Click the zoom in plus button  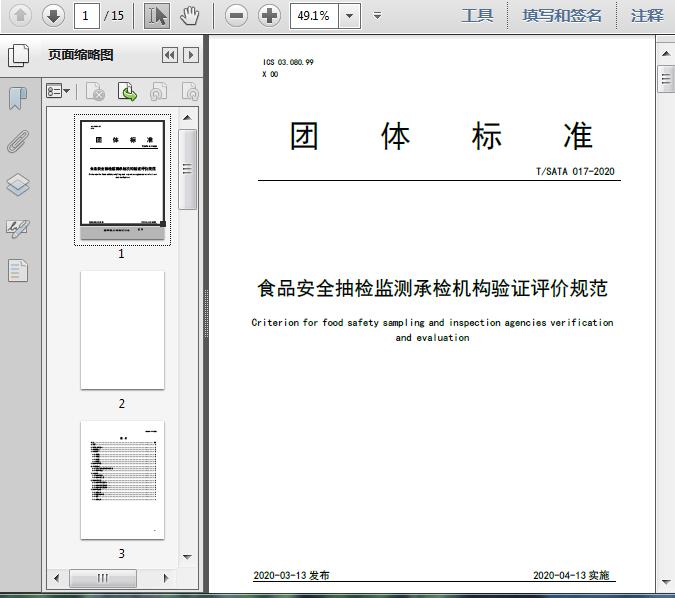point(269,15)
